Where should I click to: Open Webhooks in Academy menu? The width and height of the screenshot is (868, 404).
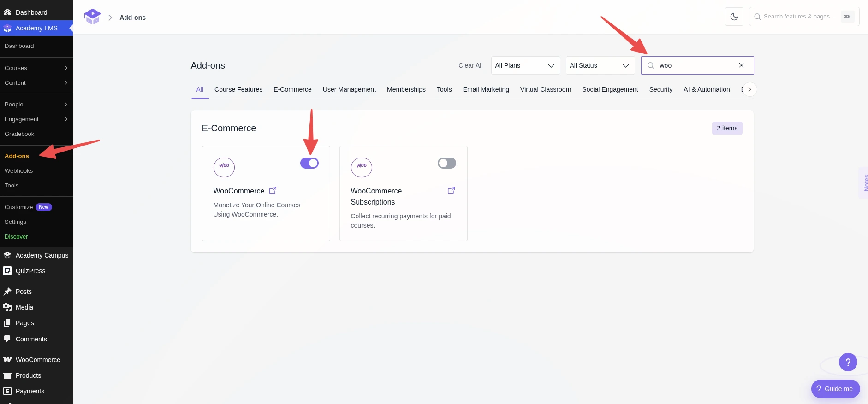(x=19, y=171)
